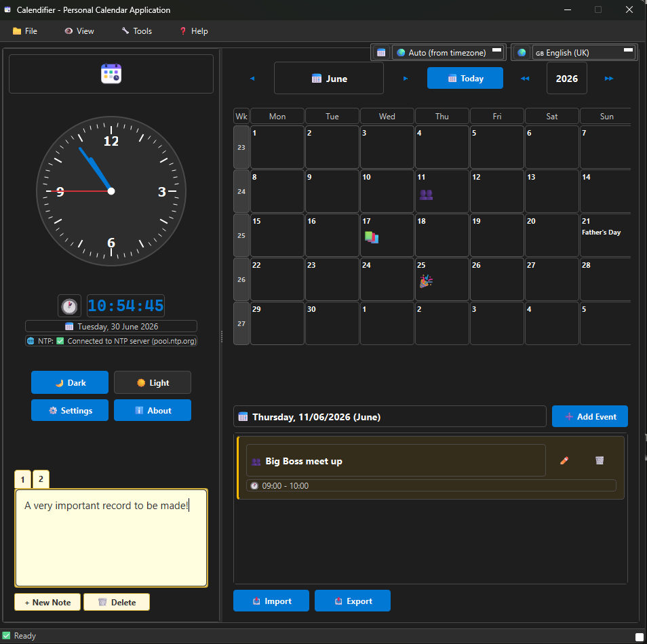Open the timezone Auto dropdown
647x644 pixels.
(x=448, y=53)
